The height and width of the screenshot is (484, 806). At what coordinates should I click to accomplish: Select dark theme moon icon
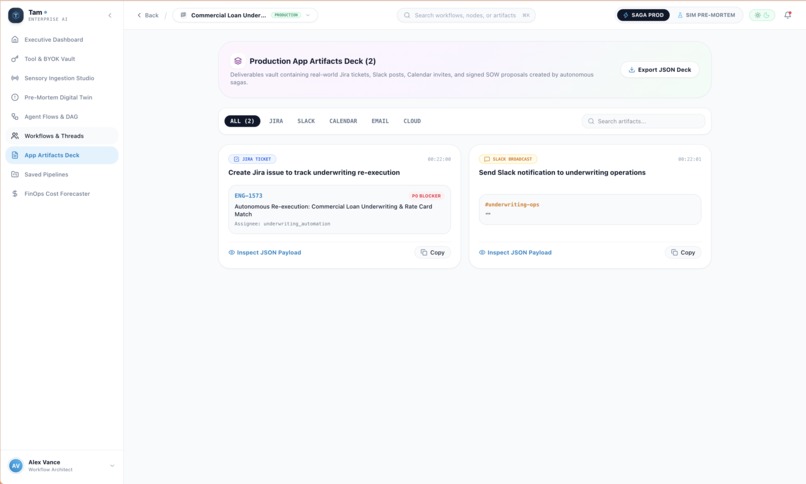(766, 15)
